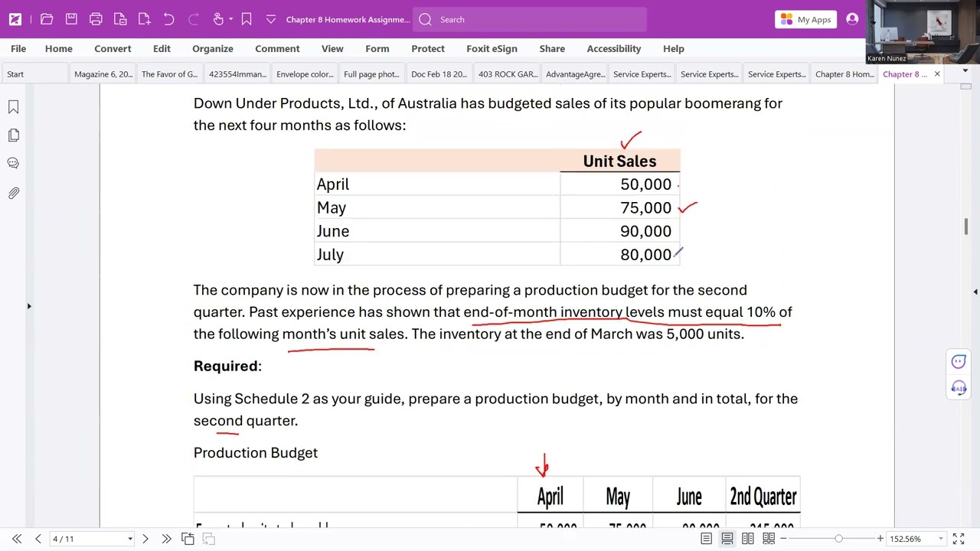Enable continuous facing view mode
Image resolution: width=980 pixels, height=551 pixels.
(769, 539)
